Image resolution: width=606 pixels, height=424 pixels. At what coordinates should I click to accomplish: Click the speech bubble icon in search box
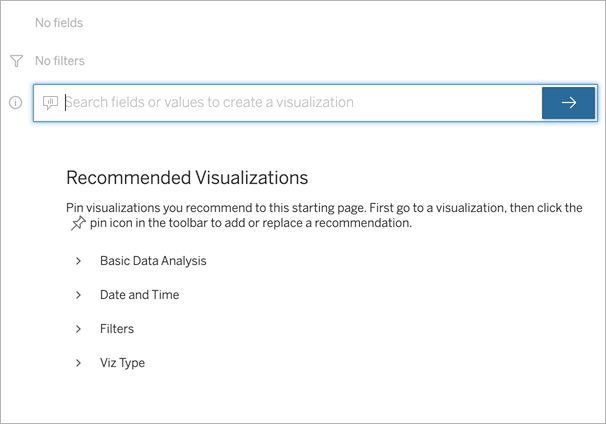click(51, 102)
